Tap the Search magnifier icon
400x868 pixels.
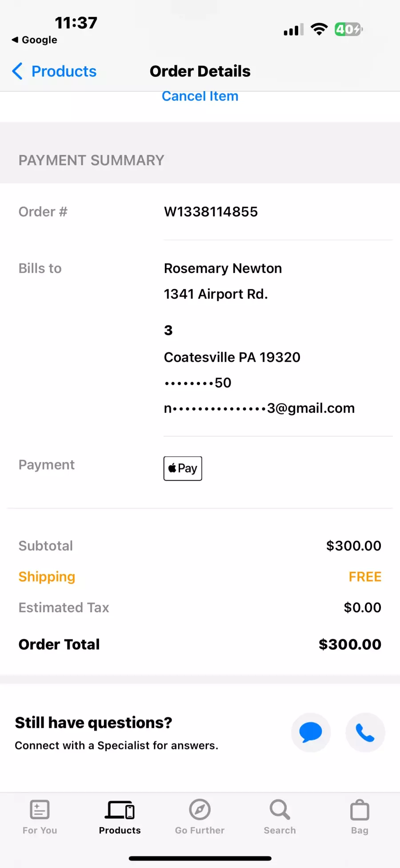280,810
